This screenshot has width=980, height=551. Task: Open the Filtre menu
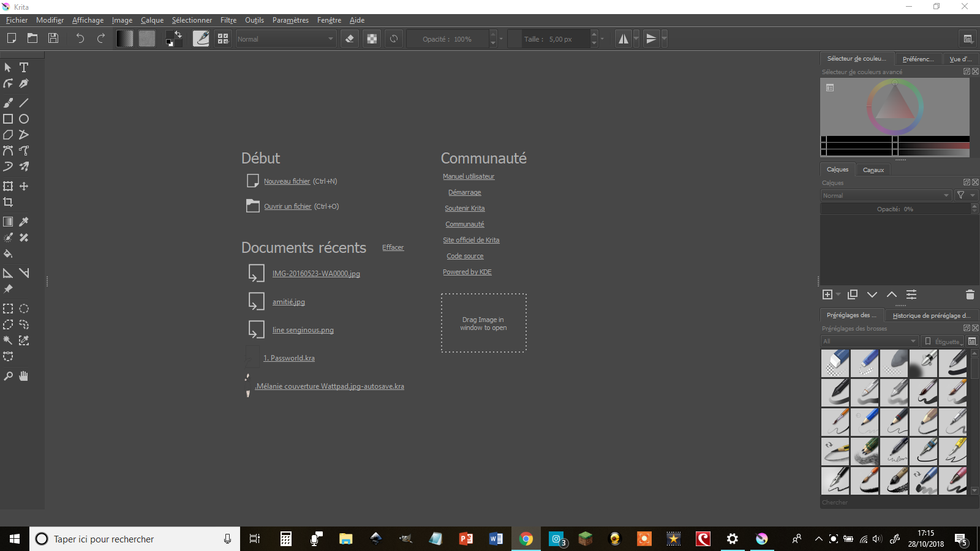(228, 20)
